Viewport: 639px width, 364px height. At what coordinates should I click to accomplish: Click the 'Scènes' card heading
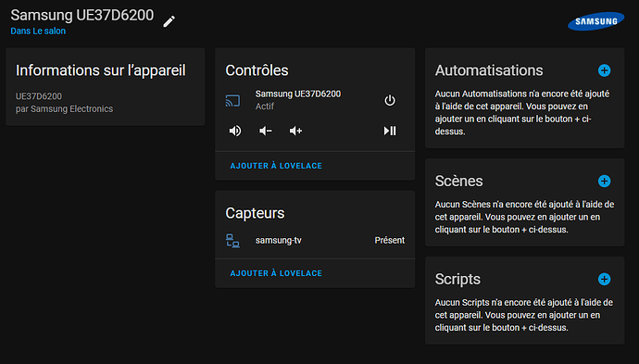point(458,181)
